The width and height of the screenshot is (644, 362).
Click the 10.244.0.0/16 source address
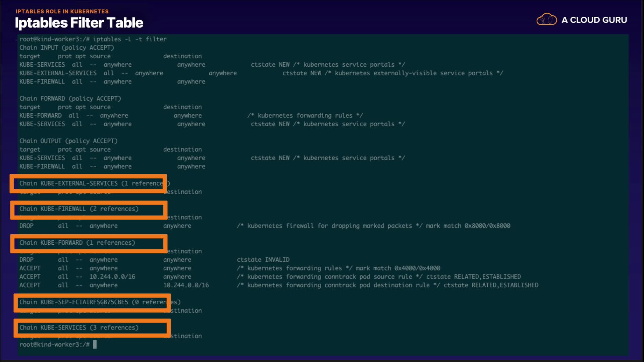(112, 277)
